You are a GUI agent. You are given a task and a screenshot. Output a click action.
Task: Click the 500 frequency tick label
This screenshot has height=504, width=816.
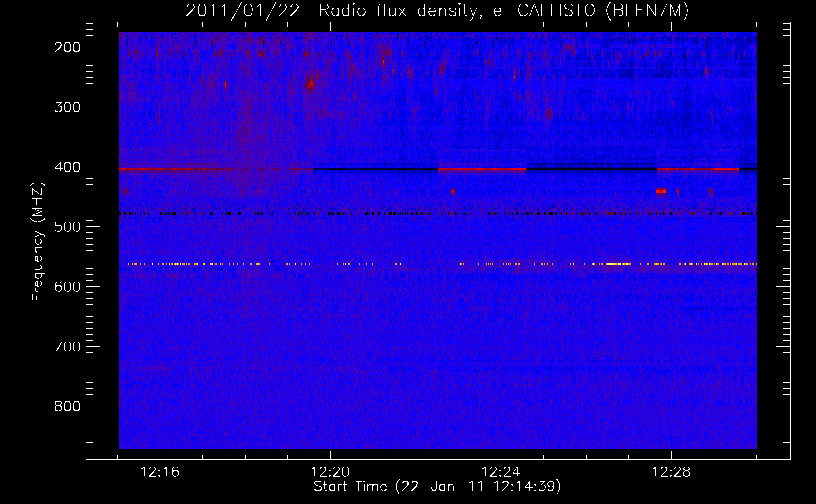pos(68,227)
